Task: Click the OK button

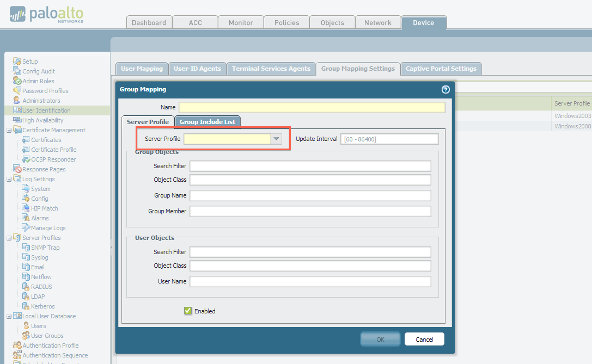Action: [380, 339]
